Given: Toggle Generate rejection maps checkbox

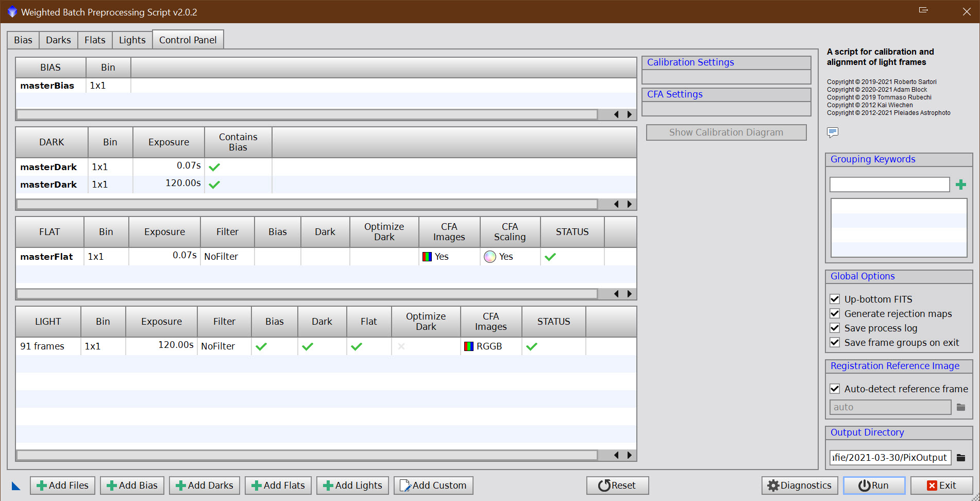Looking at the screenshot, I should [835, 313].
